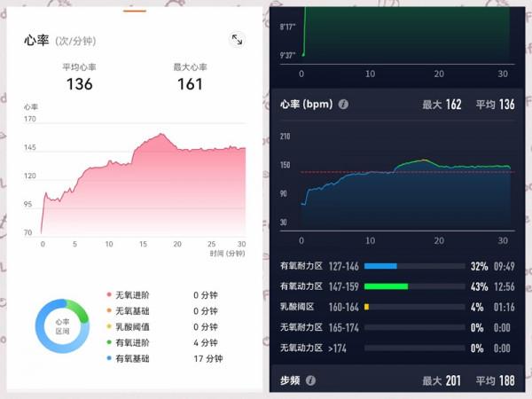The height and width of the screenshot is (399, 532).
Task: Click the empty 无氧动力区 progress bar
Action: click(414, 348)
